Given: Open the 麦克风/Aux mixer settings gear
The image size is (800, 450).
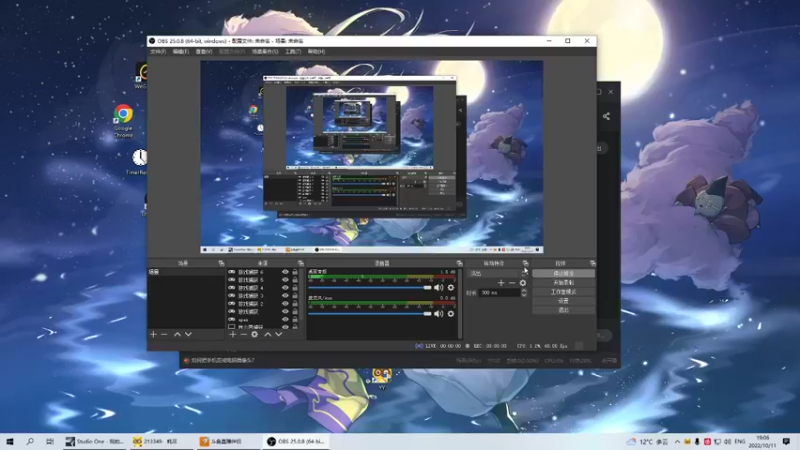Looking at the screenshot, I should pyautogui.click(x=451, y=314).
